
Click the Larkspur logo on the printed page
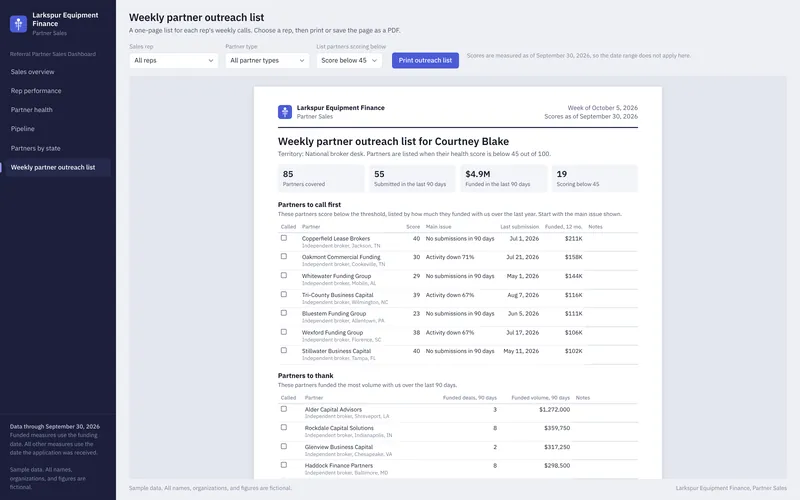pos(285,112)
